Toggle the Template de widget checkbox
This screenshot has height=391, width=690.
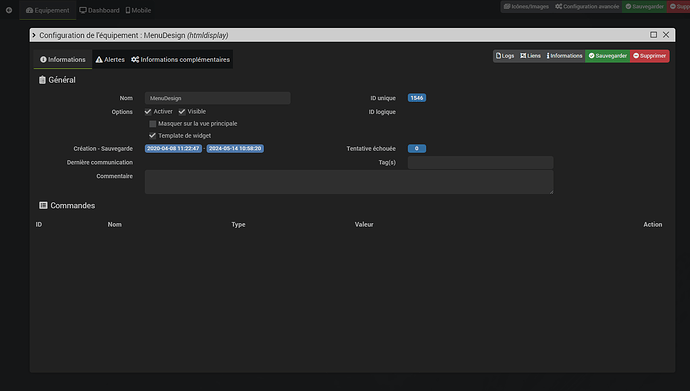pos(153,135)
